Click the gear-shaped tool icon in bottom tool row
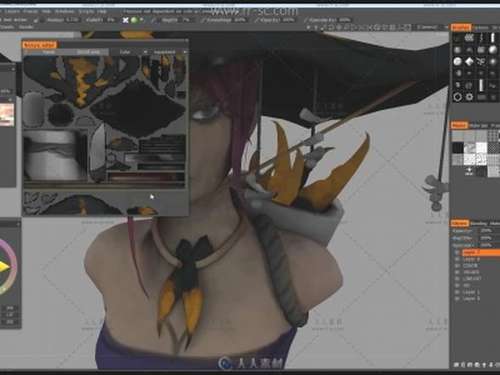This screenshot has height=375, width=500. pos(469,97)
